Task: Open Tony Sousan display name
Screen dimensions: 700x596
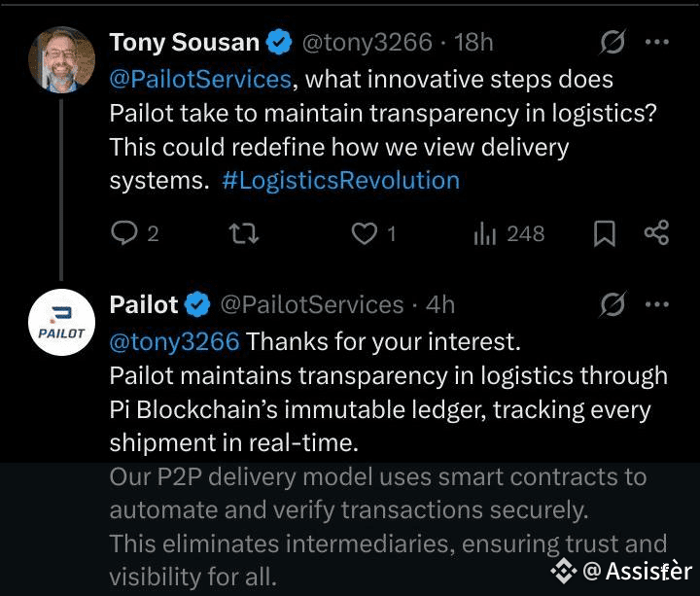Action: pos(185,43)
